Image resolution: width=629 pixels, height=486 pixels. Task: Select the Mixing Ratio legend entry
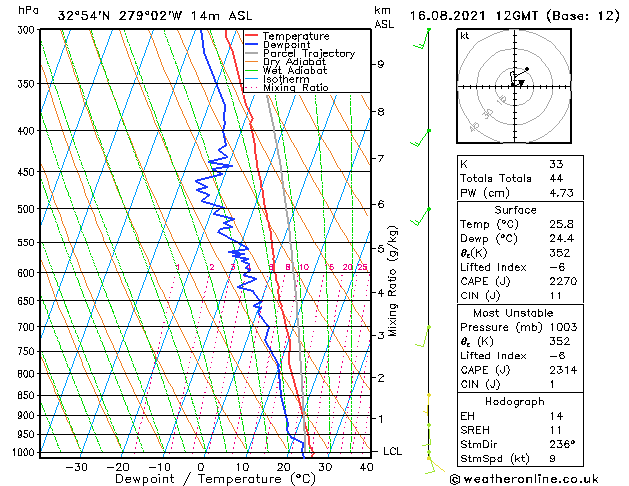295,88
